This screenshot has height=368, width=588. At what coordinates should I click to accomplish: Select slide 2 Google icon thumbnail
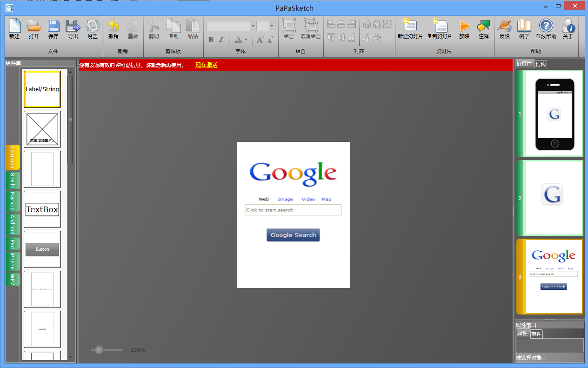(x=550, y=198)
